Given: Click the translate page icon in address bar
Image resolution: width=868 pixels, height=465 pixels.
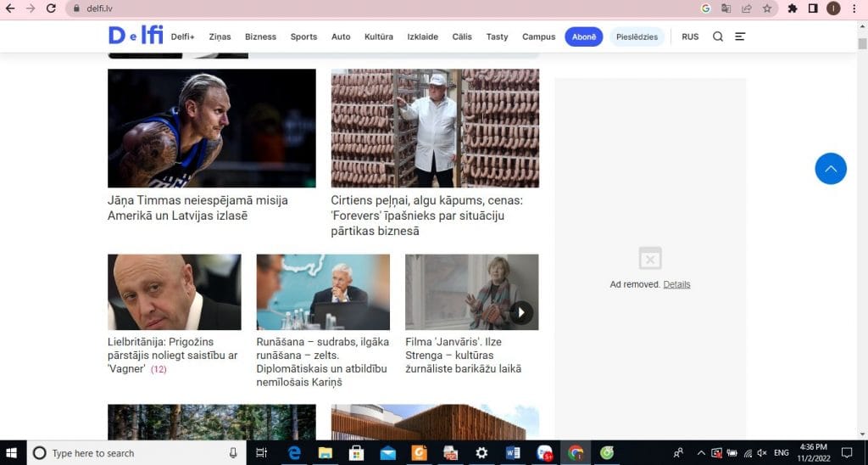Looking at the screenshot, I should [726, 8].
